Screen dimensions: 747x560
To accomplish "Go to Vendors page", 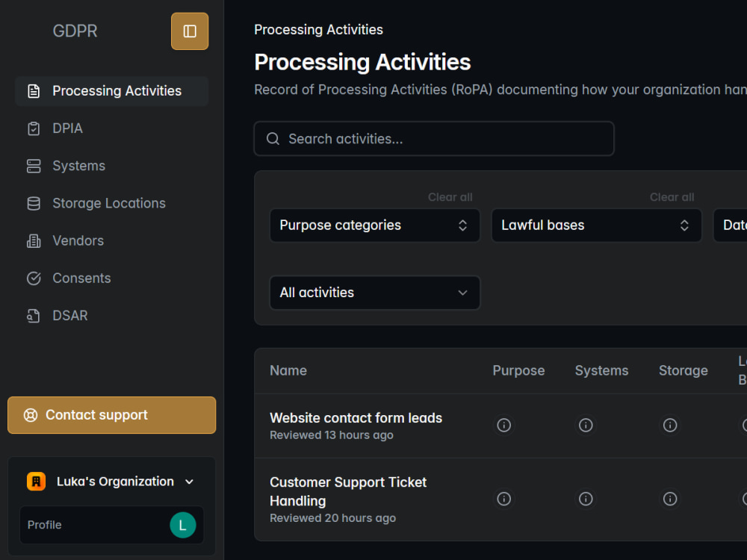I will tap(112, 241).
